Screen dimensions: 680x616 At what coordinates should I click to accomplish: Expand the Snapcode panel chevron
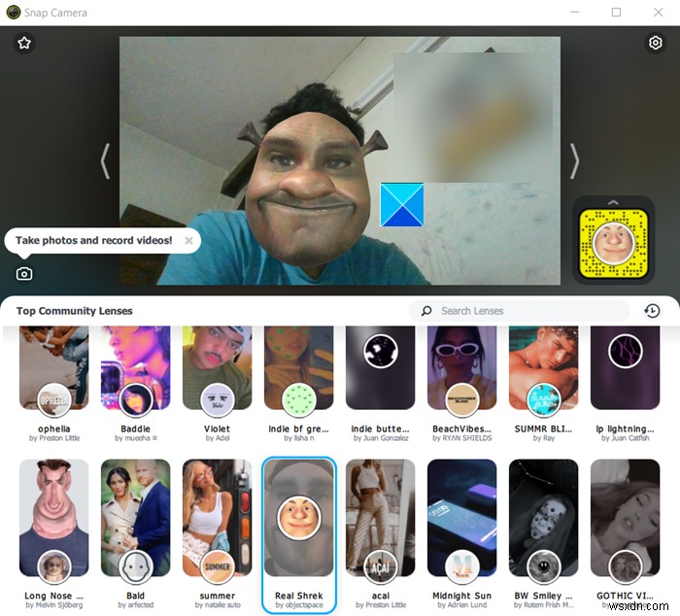(x=613, y=202)
